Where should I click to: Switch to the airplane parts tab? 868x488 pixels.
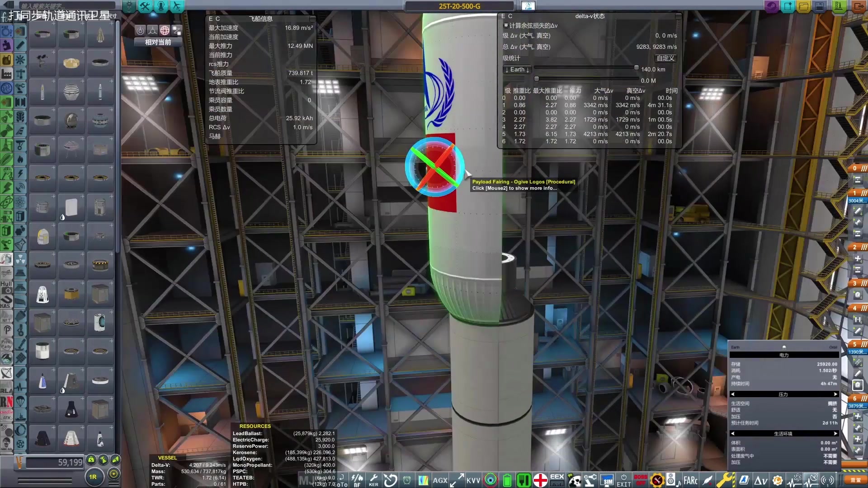click(177, 6)
